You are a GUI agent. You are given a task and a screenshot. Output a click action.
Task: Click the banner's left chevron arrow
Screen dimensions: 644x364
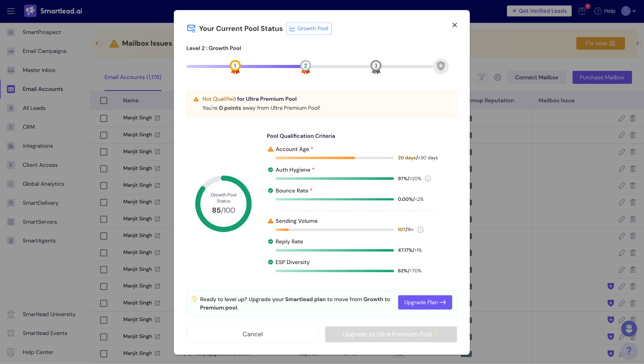click(97, 43)
